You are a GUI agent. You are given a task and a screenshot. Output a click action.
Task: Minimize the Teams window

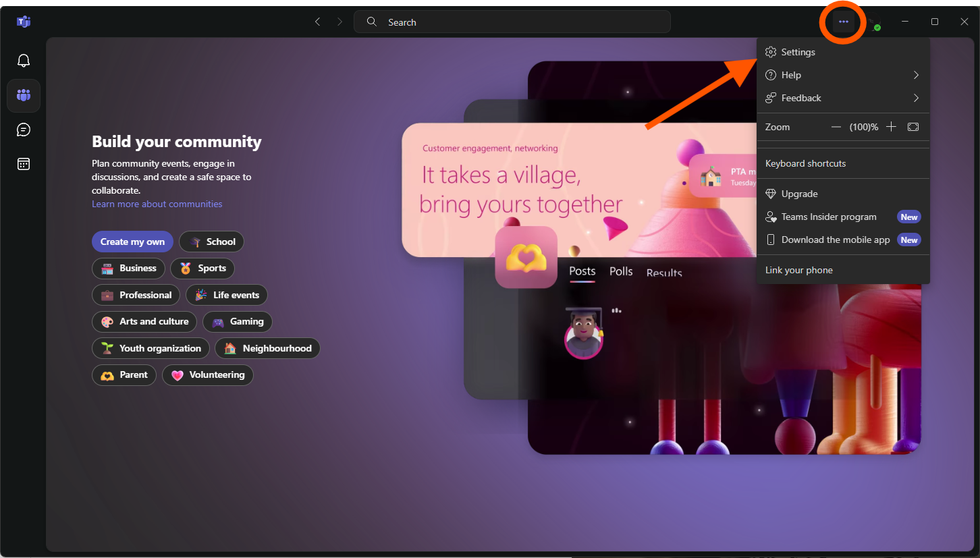[905, 22]
